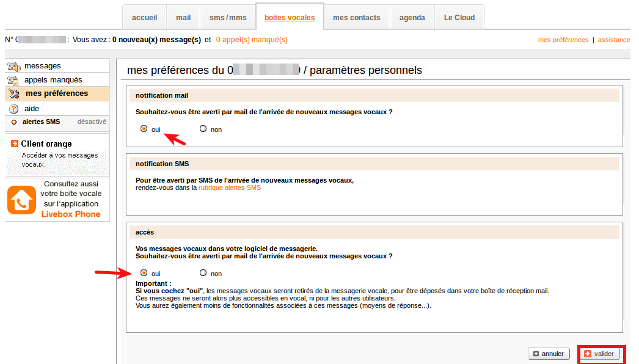
Task: Select 'oui' in the accès section
Action: (144, 273)
